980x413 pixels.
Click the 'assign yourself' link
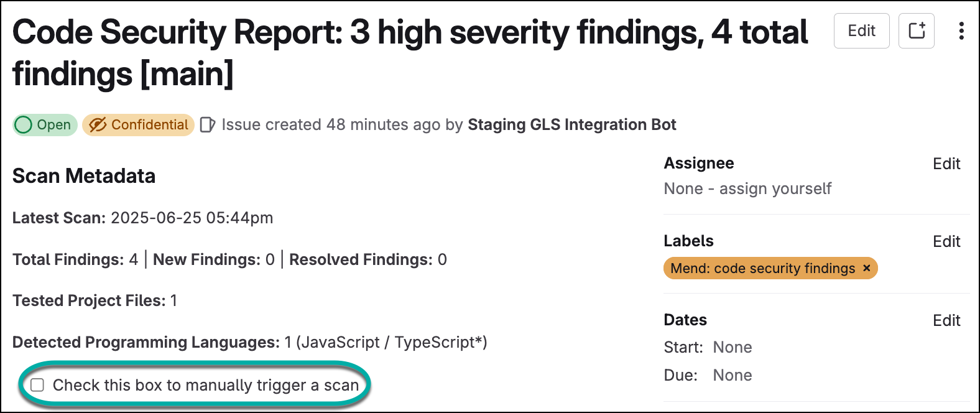775,188
